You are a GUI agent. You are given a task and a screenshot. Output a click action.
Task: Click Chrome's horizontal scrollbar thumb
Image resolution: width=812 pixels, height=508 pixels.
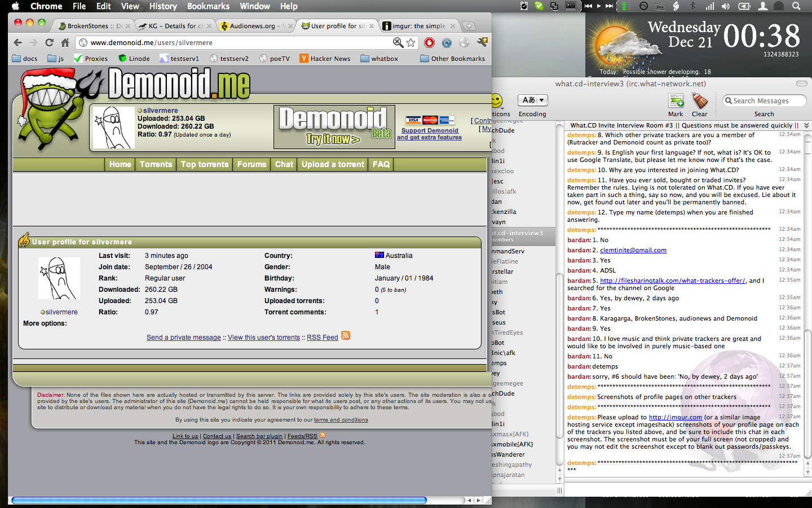(x=219, y=500)
